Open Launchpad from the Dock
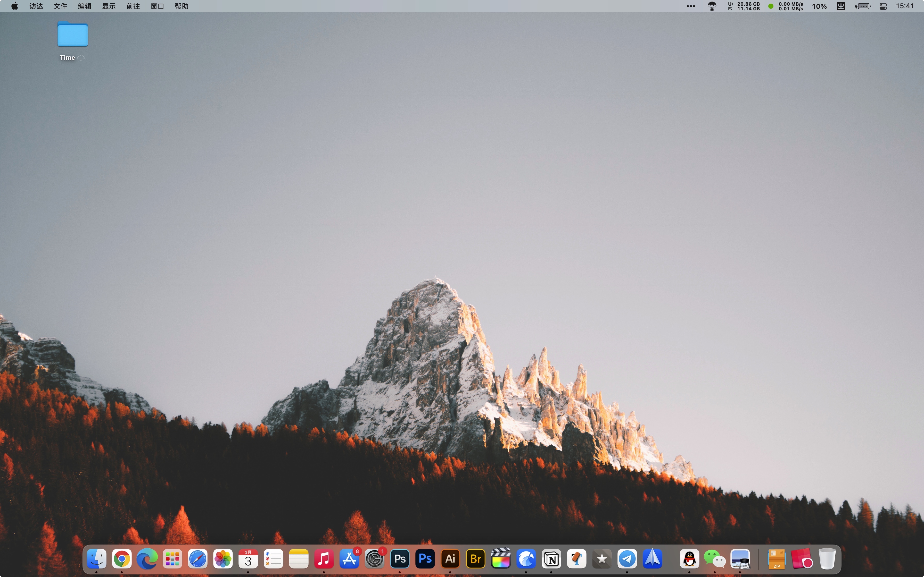 coord(172,558)
